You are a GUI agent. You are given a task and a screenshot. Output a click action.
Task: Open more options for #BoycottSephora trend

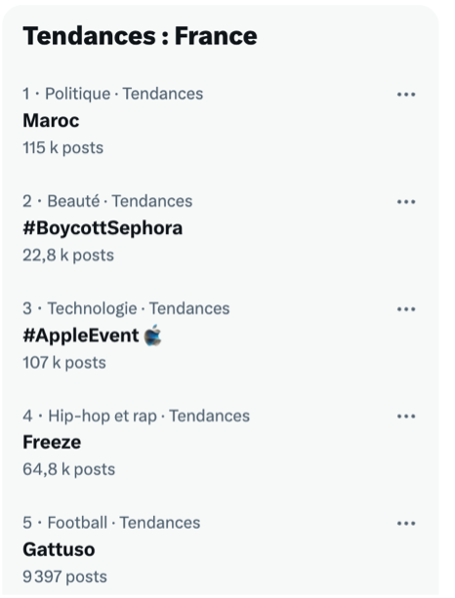coord(406,201)
